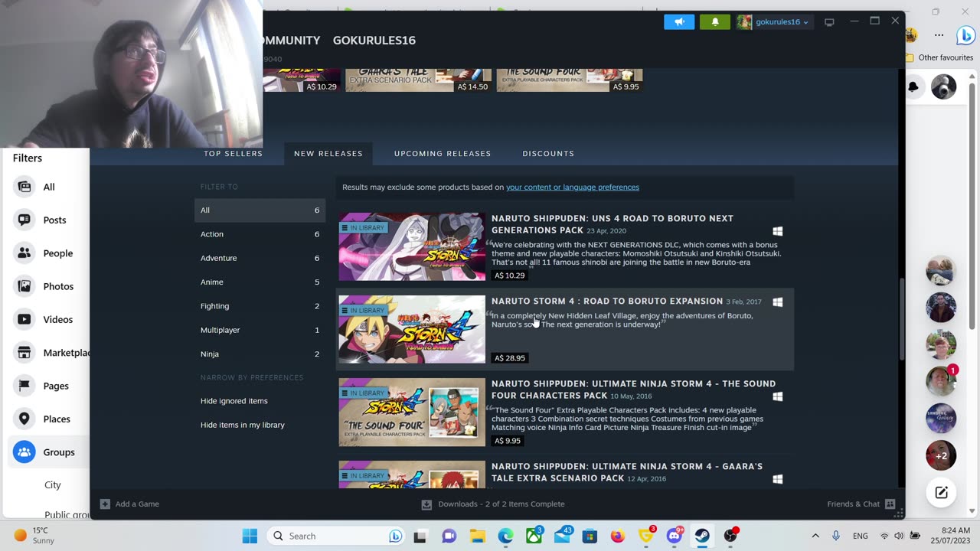Open Steam announcements megaphone button
The height and width of the screenshot is (551, 980).
679,22
